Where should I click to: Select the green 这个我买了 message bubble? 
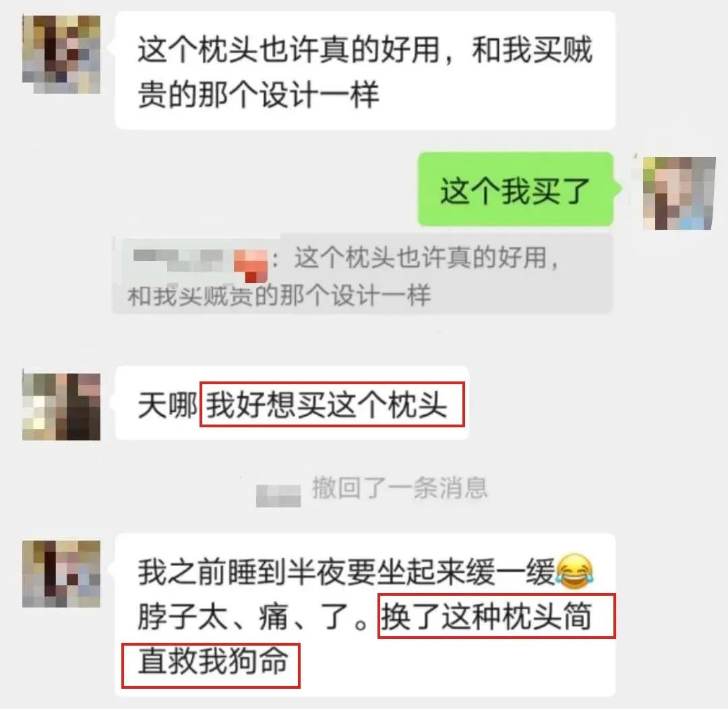pos(516,189)
